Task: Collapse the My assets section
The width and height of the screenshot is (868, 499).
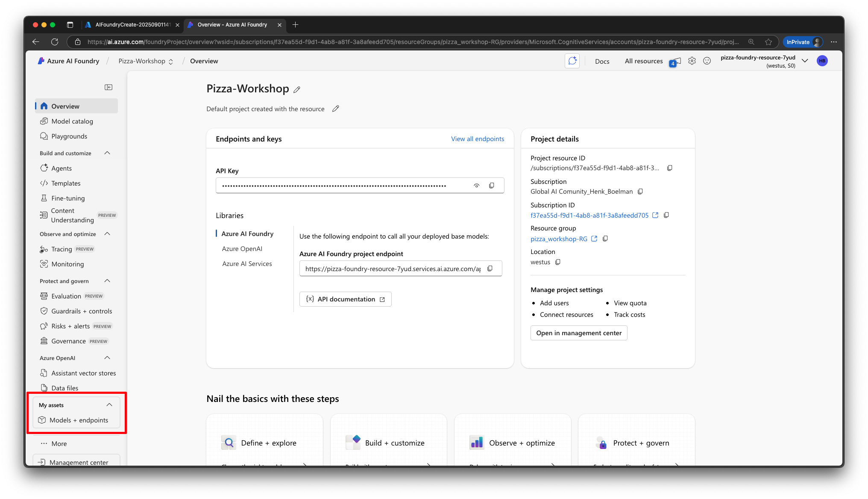Action: 109,405
